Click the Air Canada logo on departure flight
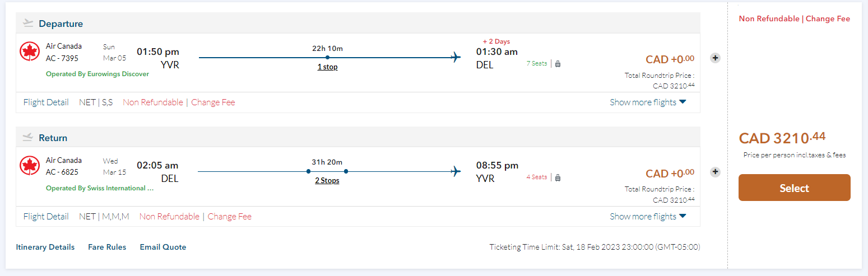This screenshot has height=276, width=868. click(x=30, y=52)
